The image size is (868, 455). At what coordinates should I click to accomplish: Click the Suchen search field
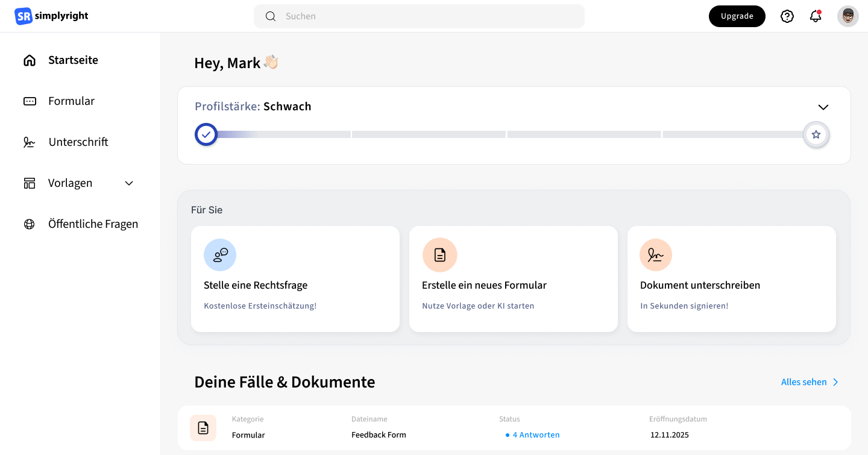(x=419, y=16)
